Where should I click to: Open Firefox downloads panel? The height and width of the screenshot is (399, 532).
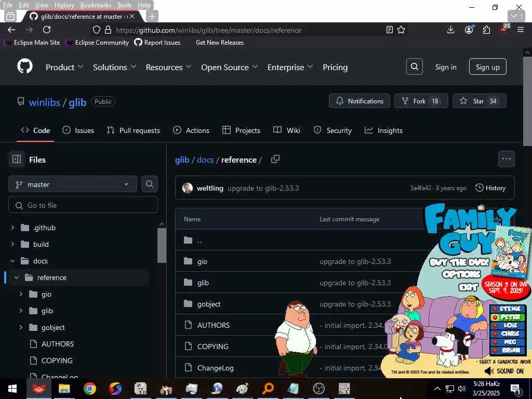click(450, 30)
